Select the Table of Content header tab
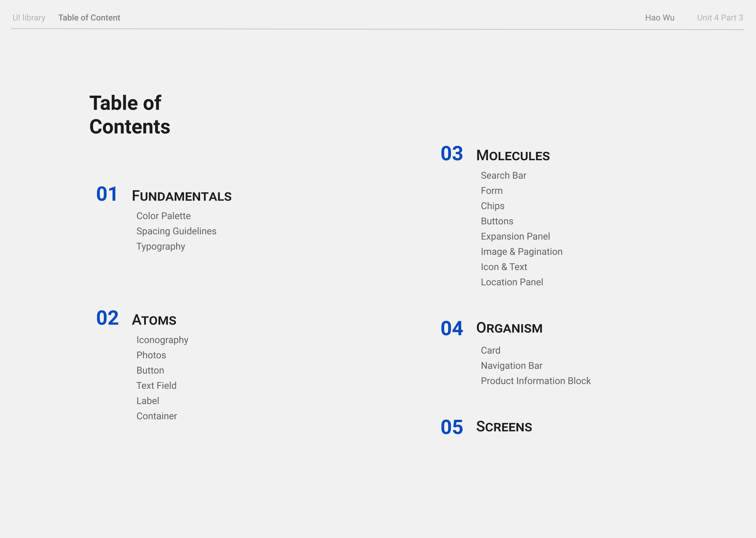756x538 pixels. pyautogui.click(x=89, y=18)
